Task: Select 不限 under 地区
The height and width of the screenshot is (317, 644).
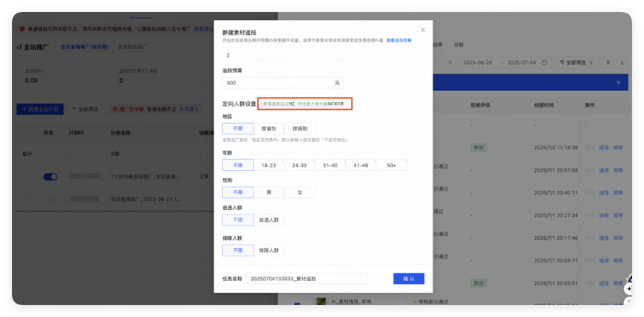Action: (x=238, y=129)
